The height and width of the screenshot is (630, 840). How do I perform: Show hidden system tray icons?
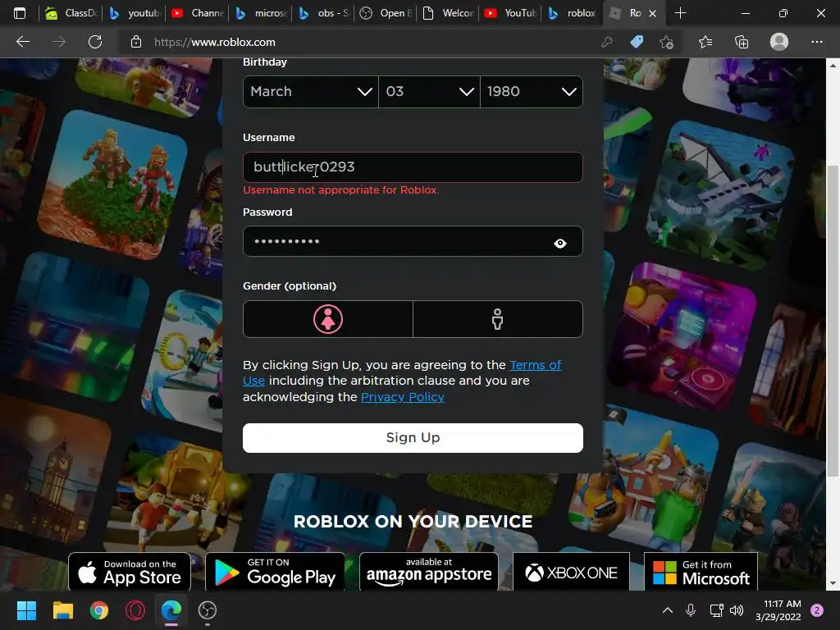668,610
